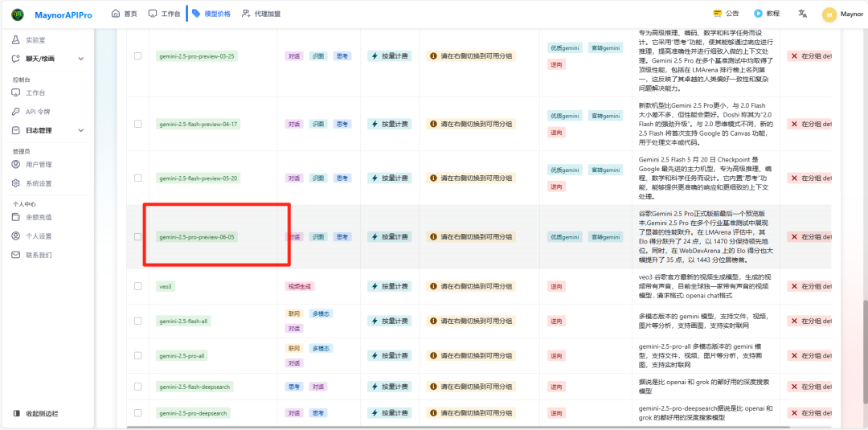This screenshot has width=868, height=430.
Task: Check the gemini-2.5-flash-all row checkbox
Action: 138,321
